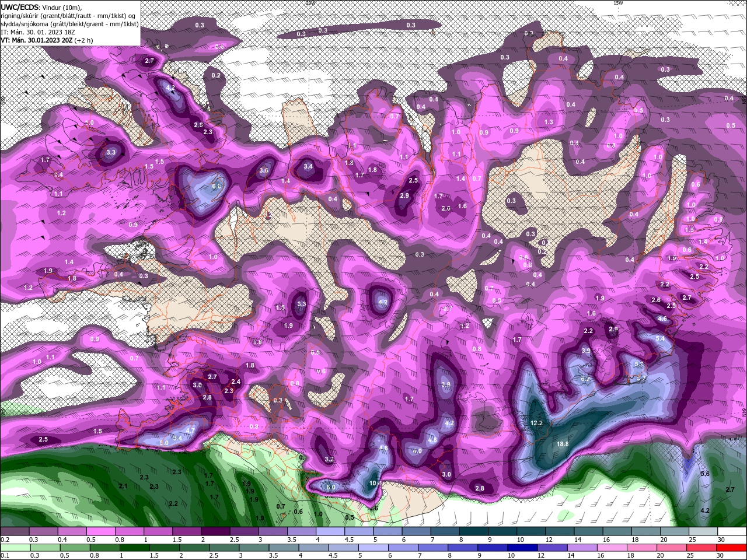
Task: Pick snow scale swatch between 0.5 and 0.8
Action: (101, 531)
